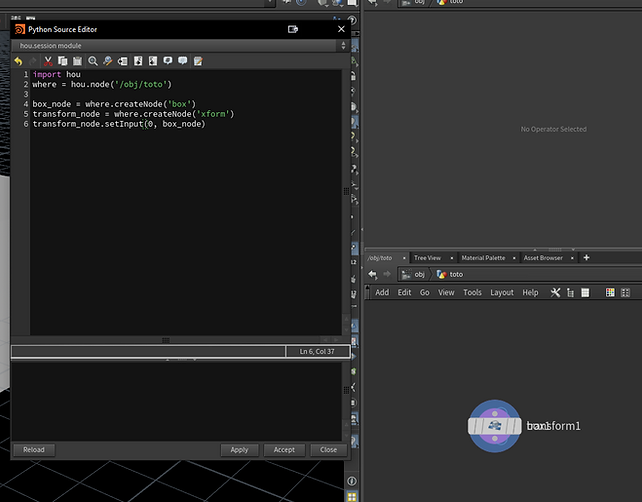Switch to the /obj/toto pane tab
The image size is (642, 502).
coord(380,258)
